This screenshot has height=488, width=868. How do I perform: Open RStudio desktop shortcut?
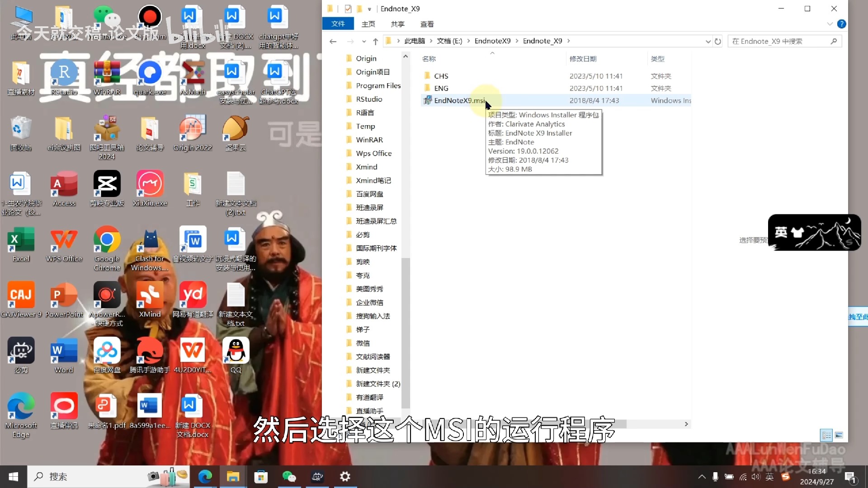tap(64, 77)
